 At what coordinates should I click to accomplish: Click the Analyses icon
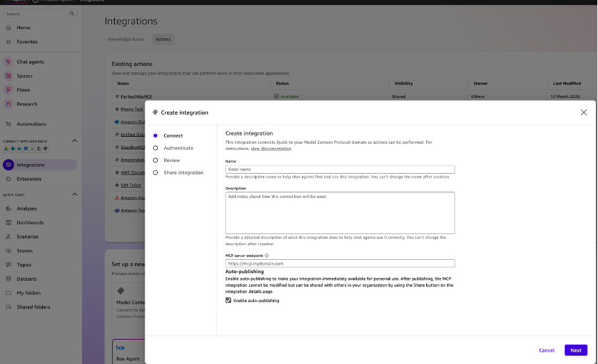click(x=8, y=208)
